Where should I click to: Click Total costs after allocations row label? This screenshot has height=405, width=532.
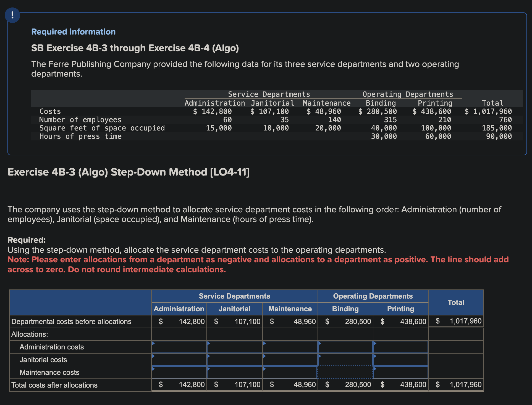(54, 385)
